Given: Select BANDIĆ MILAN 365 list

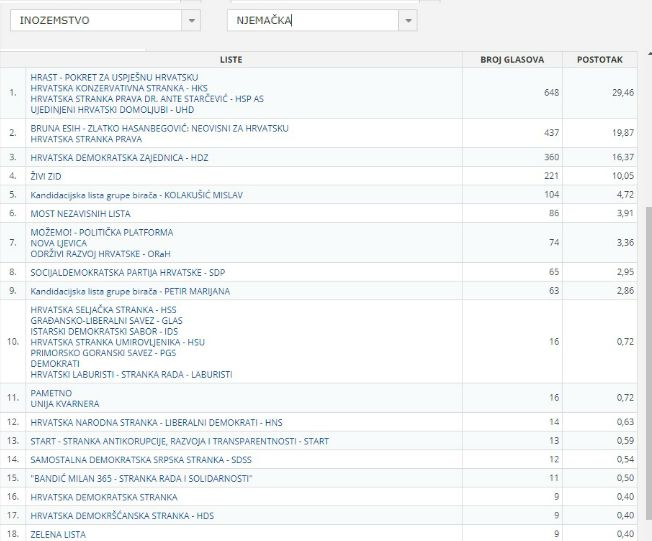Looking at the screenshot, I should click(x=141, y=479).
